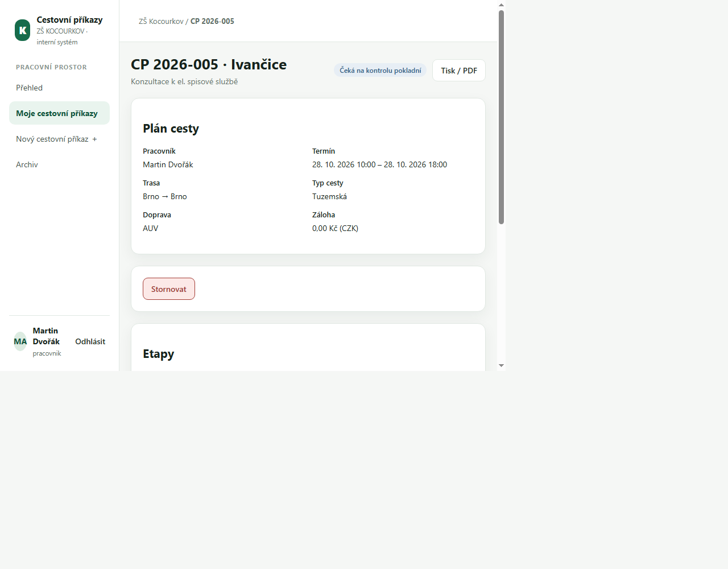Click the worker value Martin Dvořák in Plán cesty

168,164
